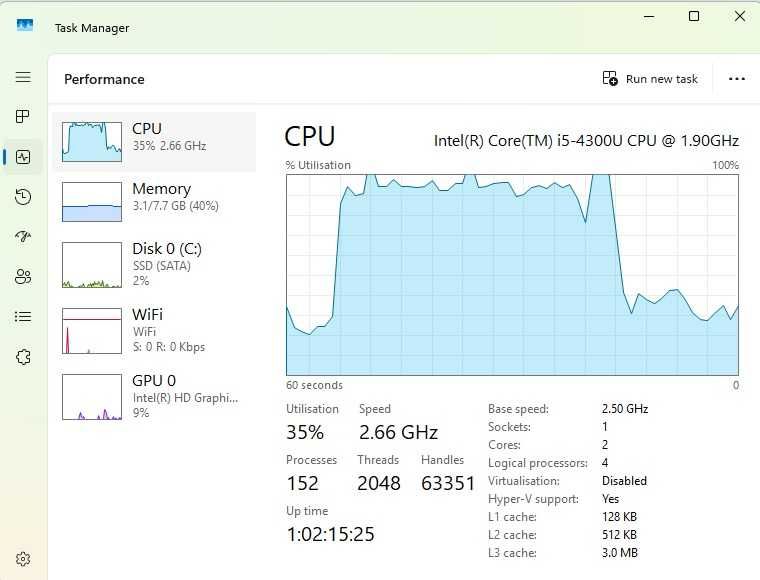Open the GPU 0 performance entry

point(154,395)
